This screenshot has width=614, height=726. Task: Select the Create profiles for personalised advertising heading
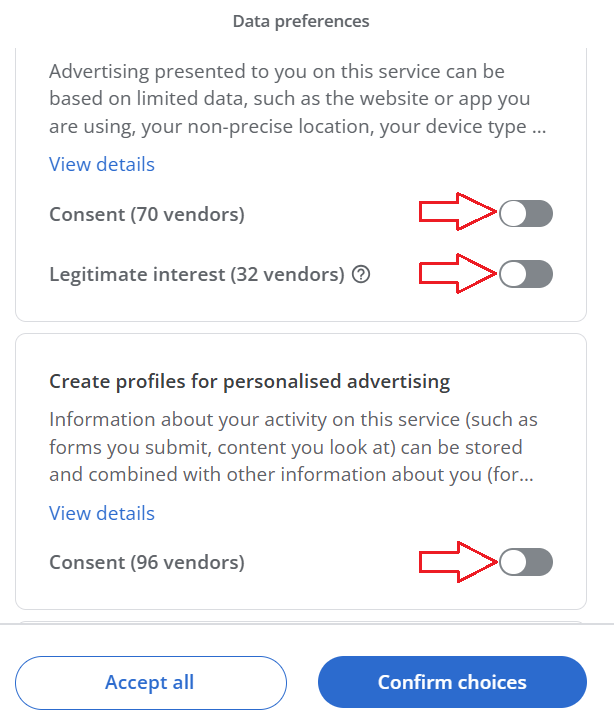(x=250, y=381)
